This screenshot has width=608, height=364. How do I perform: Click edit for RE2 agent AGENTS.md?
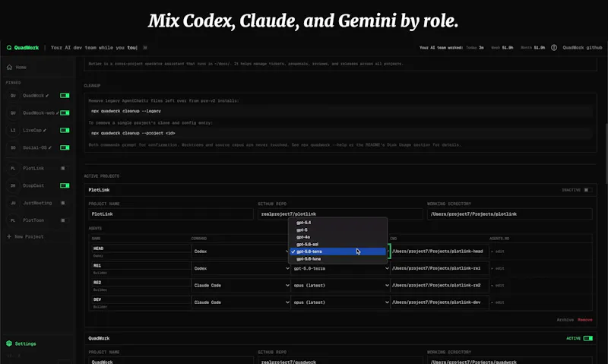point(500,285)
